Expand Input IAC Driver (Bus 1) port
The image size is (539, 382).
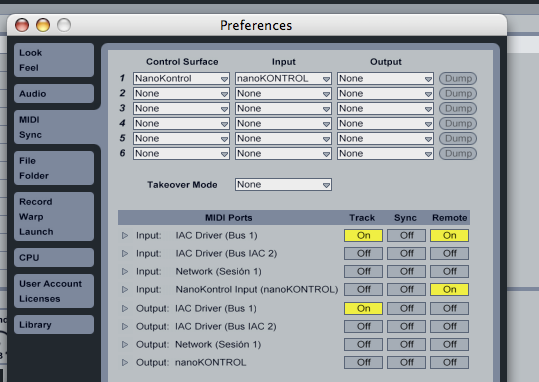pos(125,236)
